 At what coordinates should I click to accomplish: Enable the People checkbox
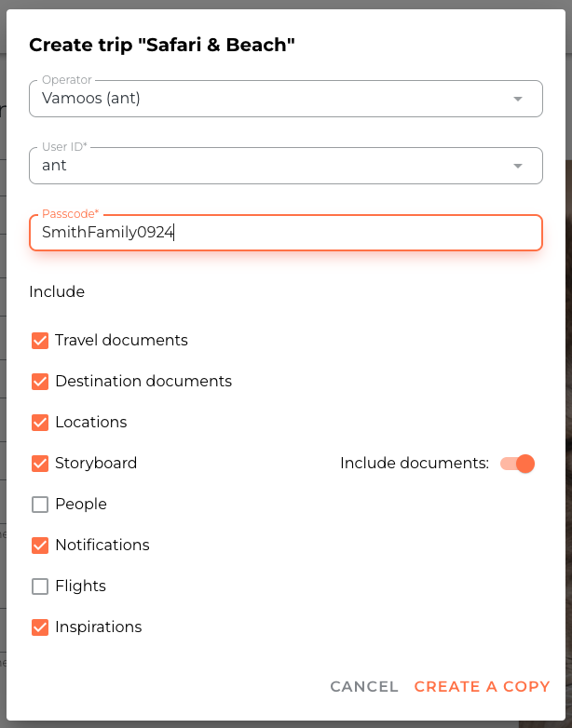pos(40,505)
